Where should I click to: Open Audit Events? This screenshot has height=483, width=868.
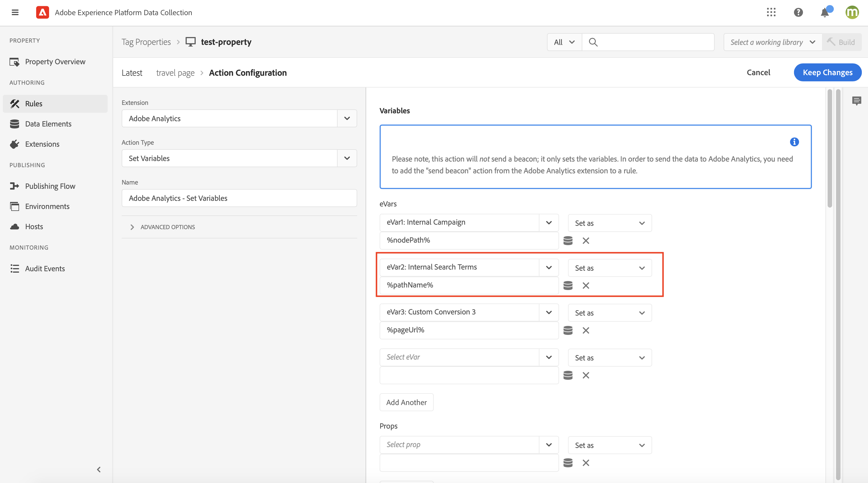click(55, 269)
